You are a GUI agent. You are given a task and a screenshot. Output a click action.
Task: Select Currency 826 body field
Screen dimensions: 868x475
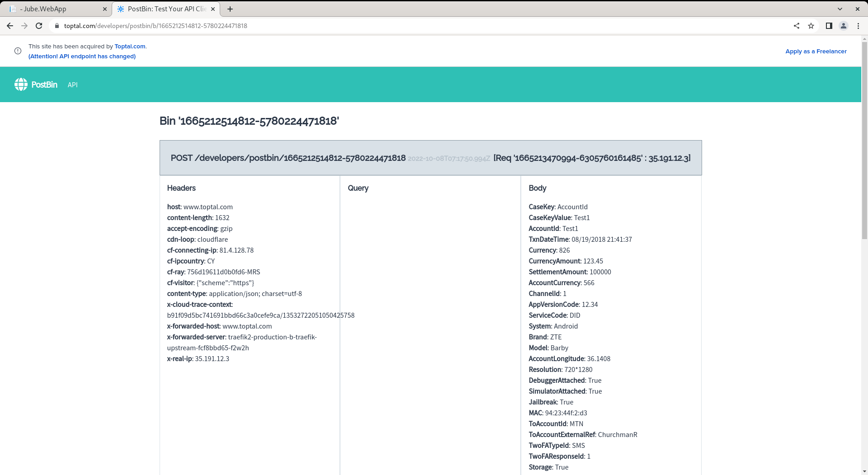click(549, 250)
